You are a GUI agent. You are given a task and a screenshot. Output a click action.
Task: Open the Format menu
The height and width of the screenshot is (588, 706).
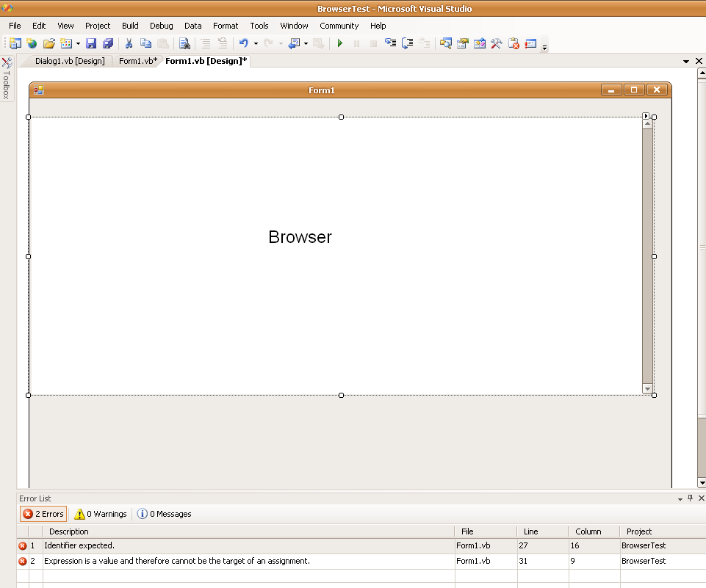226,26
